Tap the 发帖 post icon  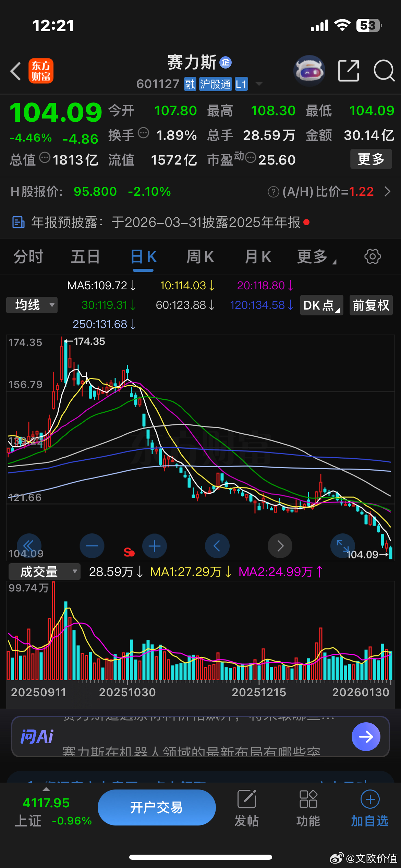pos(247,799)
